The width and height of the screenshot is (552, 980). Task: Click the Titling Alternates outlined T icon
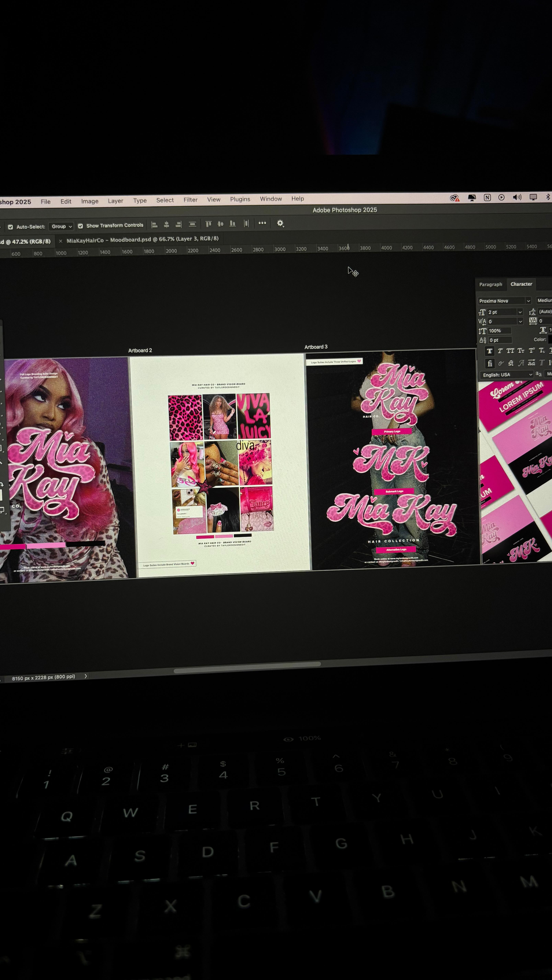(x=542, y=363)
